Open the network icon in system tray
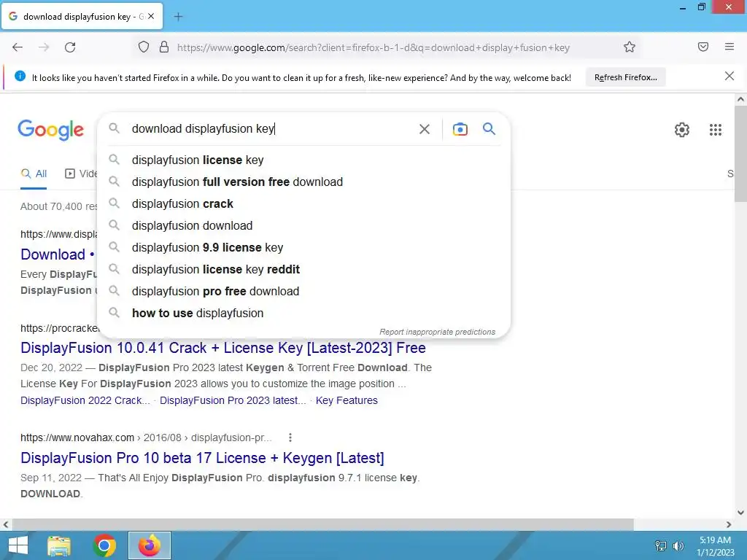This screenshot has width=747, height=560. point(661,545)
